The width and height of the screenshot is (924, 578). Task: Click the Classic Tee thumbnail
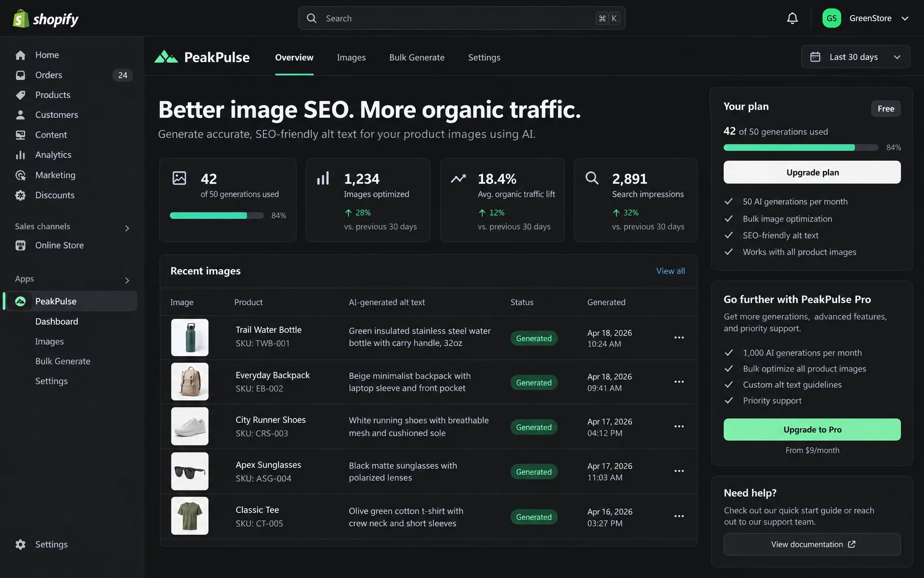coord(190,516)
